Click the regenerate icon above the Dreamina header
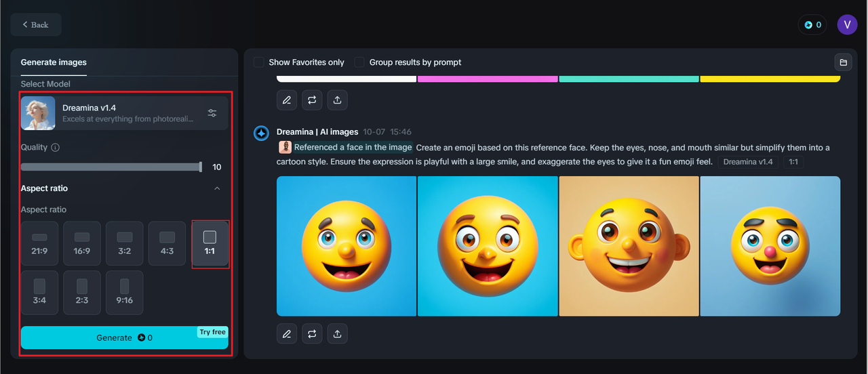 (x=312, y=100)
